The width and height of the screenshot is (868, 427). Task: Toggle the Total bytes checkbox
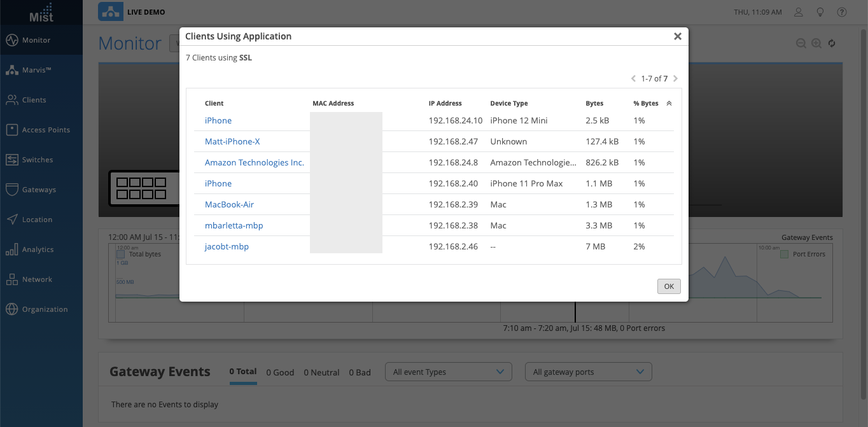click(x=120, y=254)
